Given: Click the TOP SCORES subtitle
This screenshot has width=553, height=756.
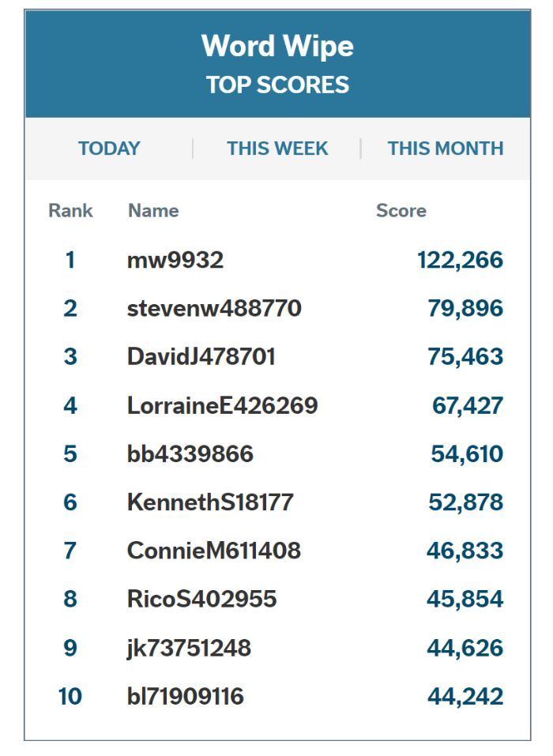Looking at the screenshot, I should click(277, 85).
